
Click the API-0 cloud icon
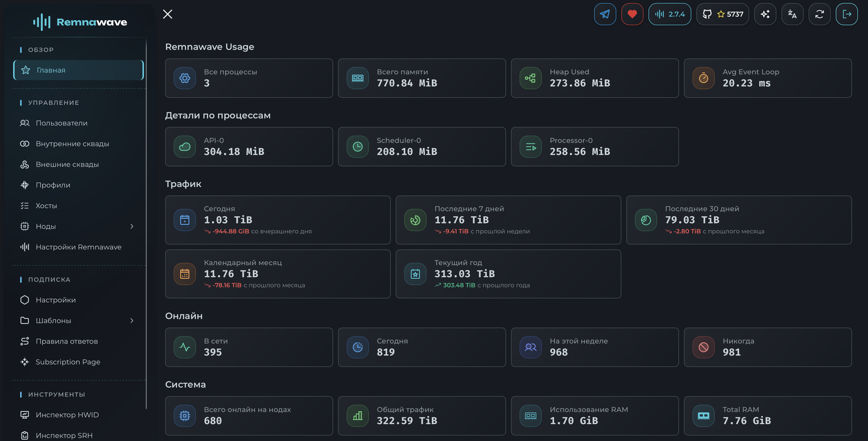[x=184, y=147]
